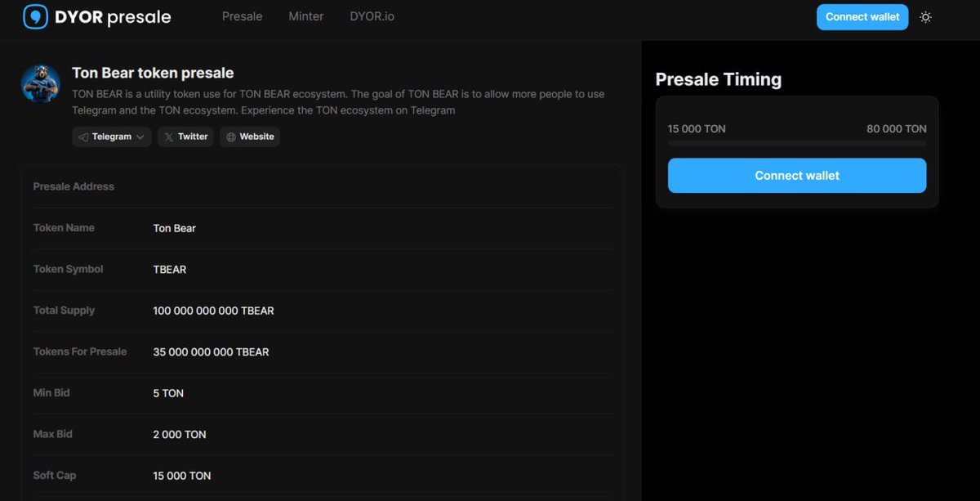
Task: Open the DYOR.io nav link
Action: [x=372, y=16]
